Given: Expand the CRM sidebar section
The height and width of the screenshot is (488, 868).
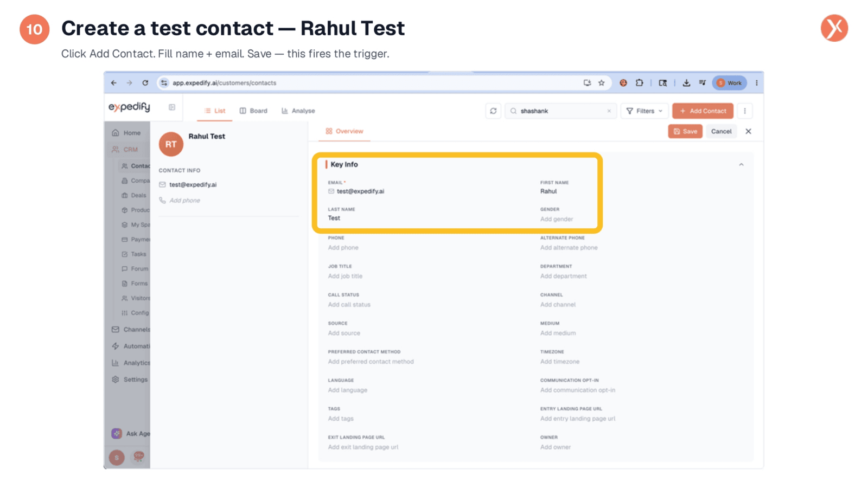Looking at the screenshot, I should click(125, 149).
